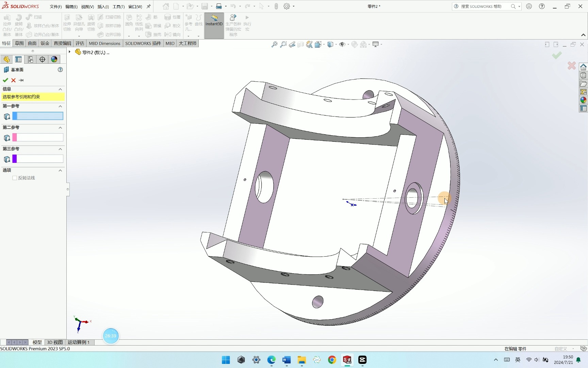Image resolution: width=588 pixels, height=368 pixels.
Task: Open File Explorer folder in task pane
Action: tap(583, 83)
